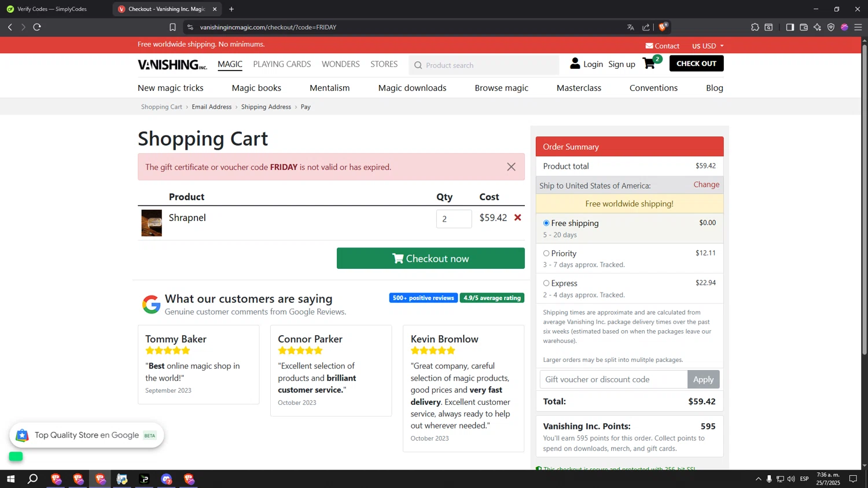The image size is (868, 488).
Task: Click the Google logo in reviews
Action: click(x=152, y=304)
